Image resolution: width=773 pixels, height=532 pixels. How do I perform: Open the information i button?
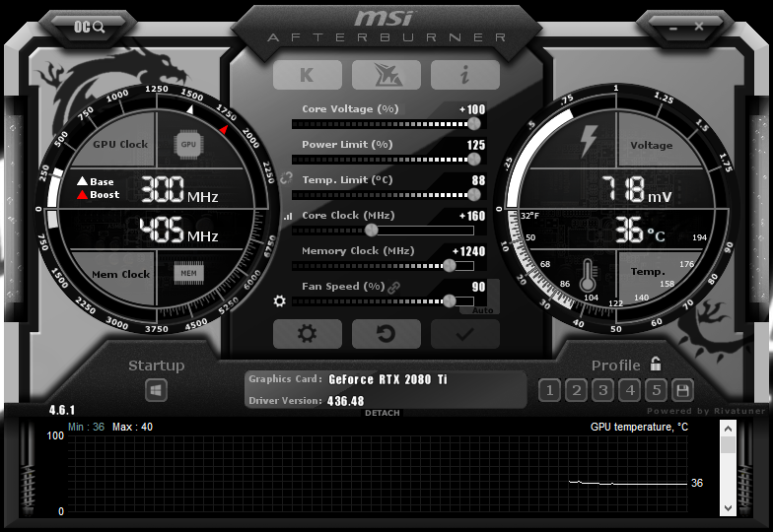[x=465, y=75]
